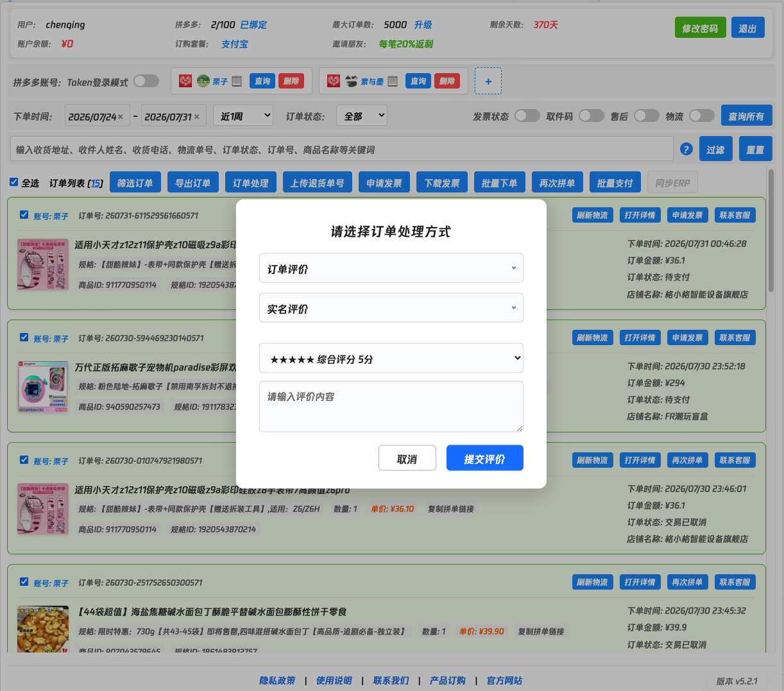Click the 申请发票 toolbar button

384,183
